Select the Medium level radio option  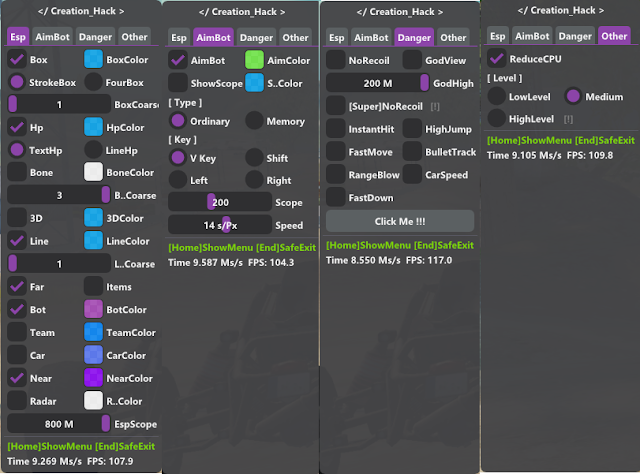click(x=573, y=96)
